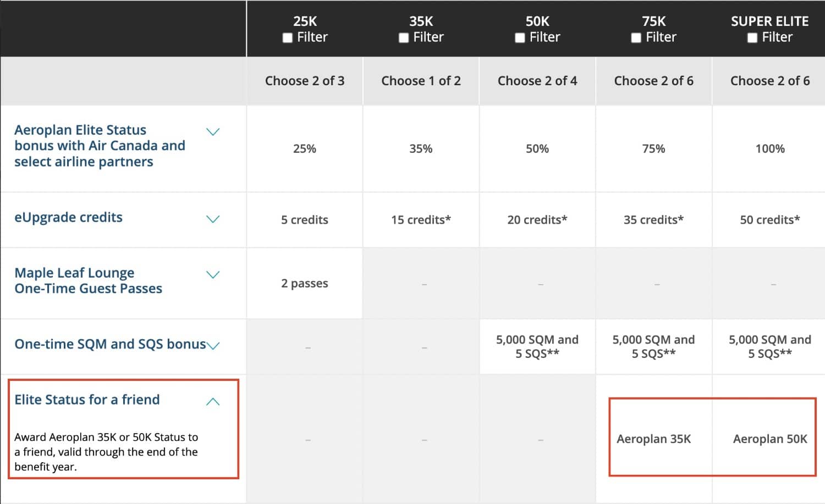
Task: Collapse the Elite Status for a friend row
Action: pos(213,401)
